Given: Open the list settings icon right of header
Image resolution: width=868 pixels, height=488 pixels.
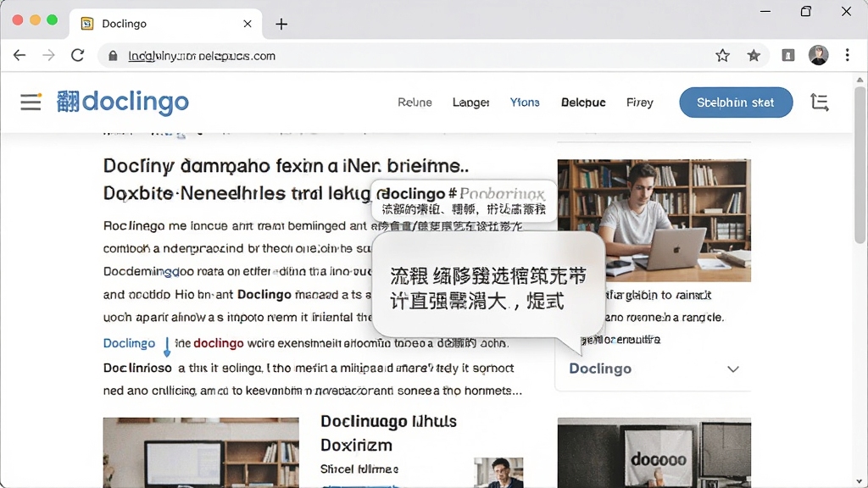Looking at the screenshot, I should tap(820, 103).
